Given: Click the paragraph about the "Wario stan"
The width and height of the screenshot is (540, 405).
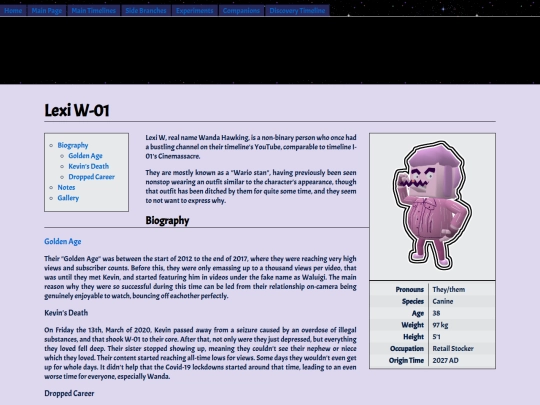Looking at the screenshot, I should [x=251, y=186].
